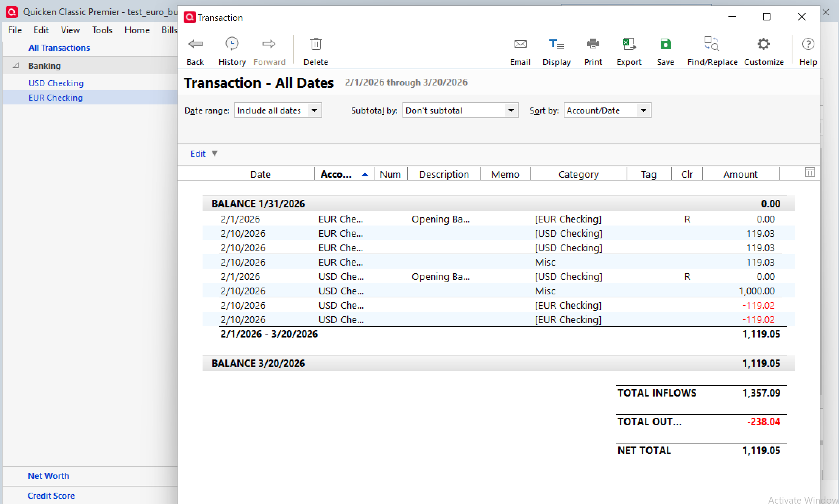Open History via the clock icon

pos(232,44)
